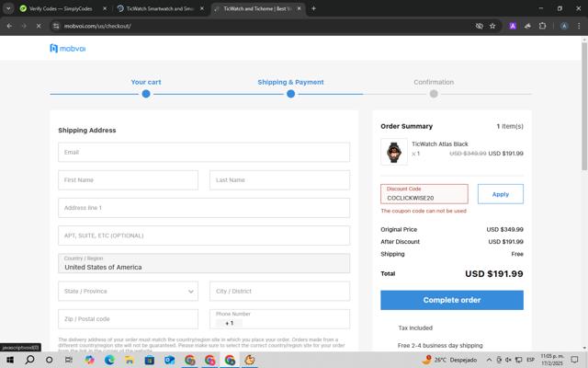Click the Confirmation step label
The height and width of the screenshot is (368, 588).
tap(434, 82)
